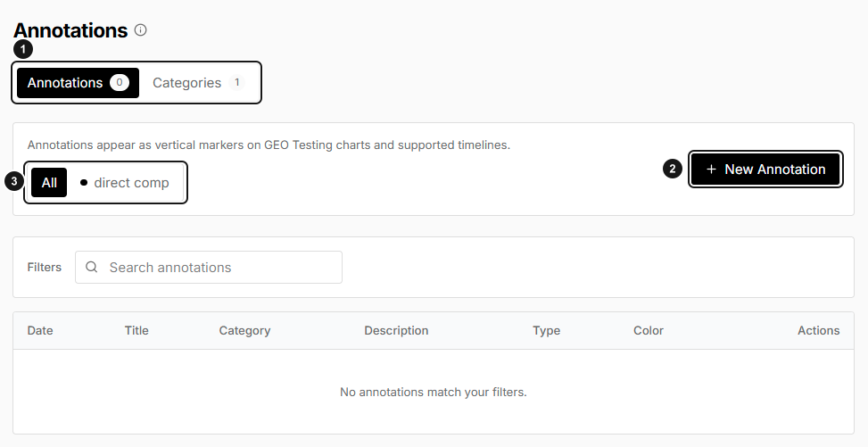Select the All category filter
The image size is (868, 447).
[x=49, y=182]
